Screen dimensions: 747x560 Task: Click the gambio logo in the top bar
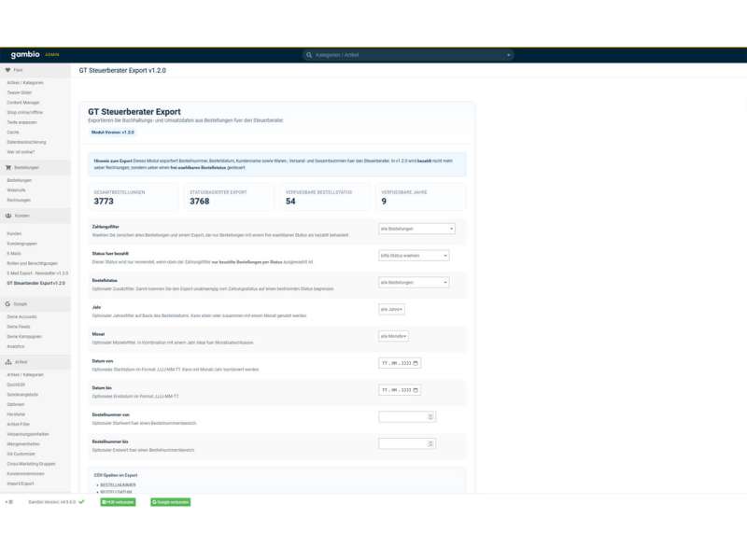click(x=23, y=54)
